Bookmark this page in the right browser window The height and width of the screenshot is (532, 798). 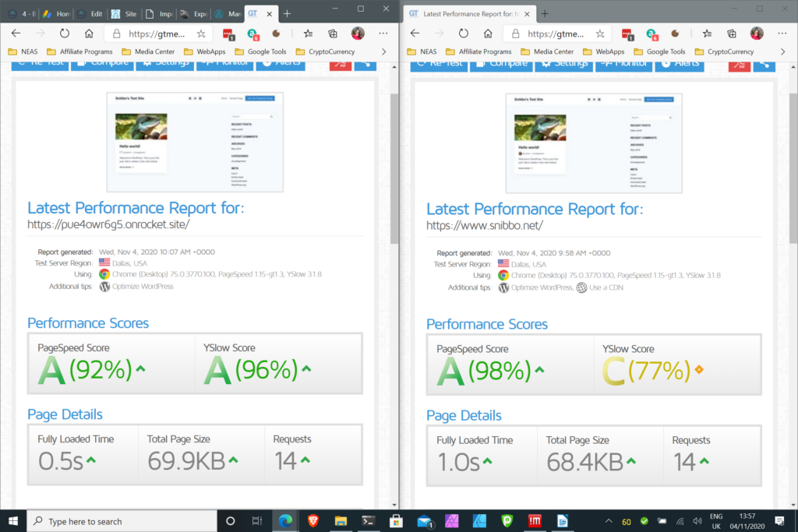[601, 33]
